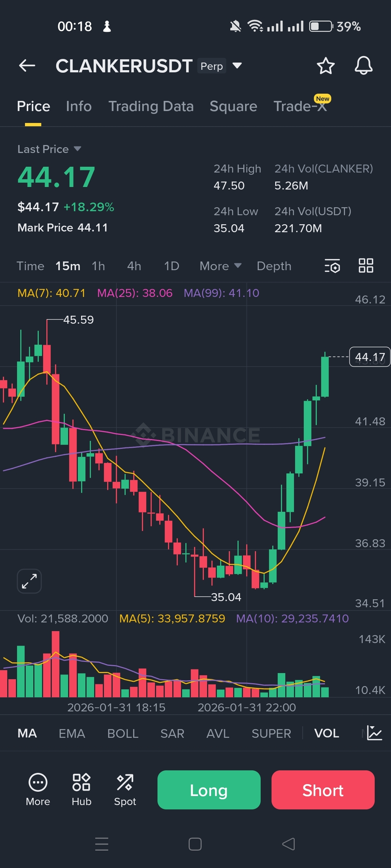Open a Short position

[323, 790]
